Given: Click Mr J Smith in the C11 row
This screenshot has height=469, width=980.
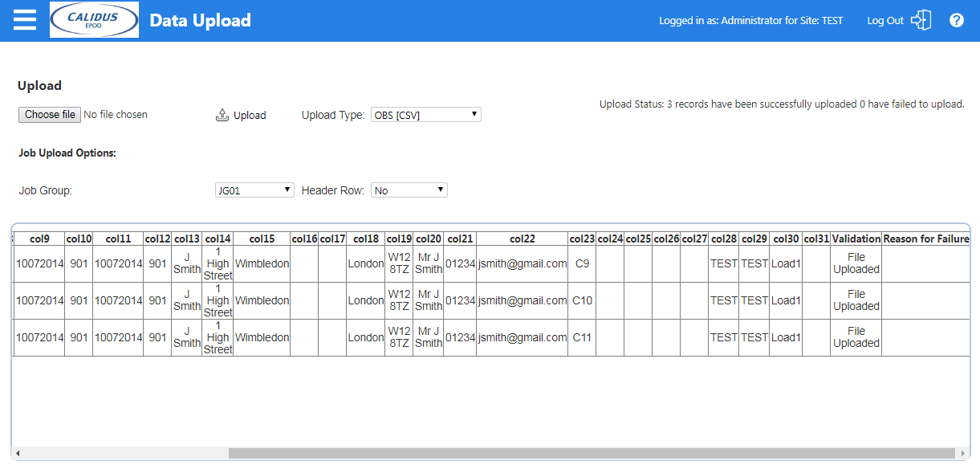Looking at the screenshot, I should [x=429, y=337].
